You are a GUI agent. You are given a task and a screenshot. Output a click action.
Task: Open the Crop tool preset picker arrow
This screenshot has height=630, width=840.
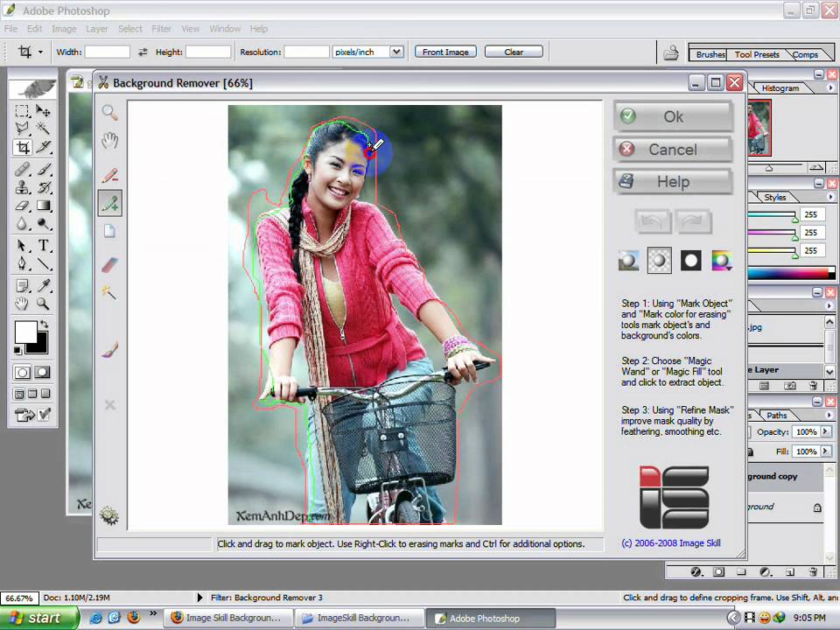pos(40,52)
